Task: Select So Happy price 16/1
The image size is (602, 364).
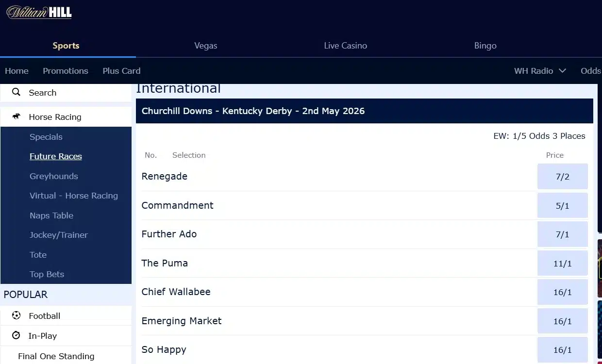Action: pyautogui.click(x=563, y=350)
